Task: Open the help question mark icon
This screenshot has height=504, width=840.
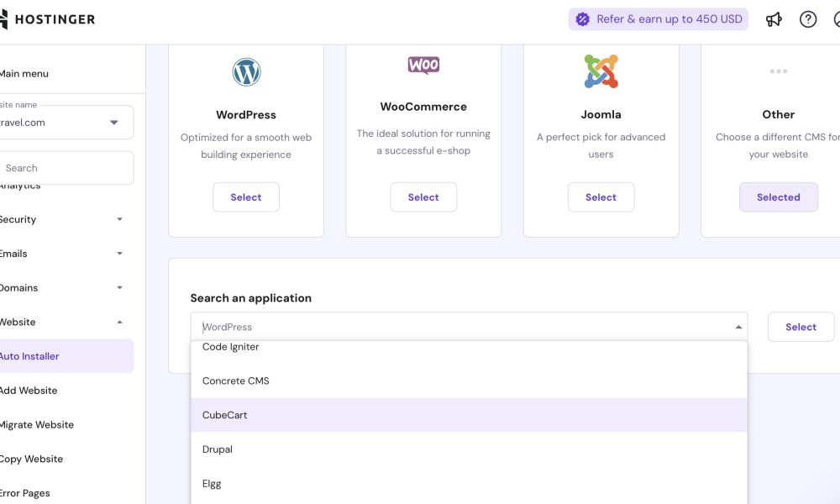Action: pos(808,19)
